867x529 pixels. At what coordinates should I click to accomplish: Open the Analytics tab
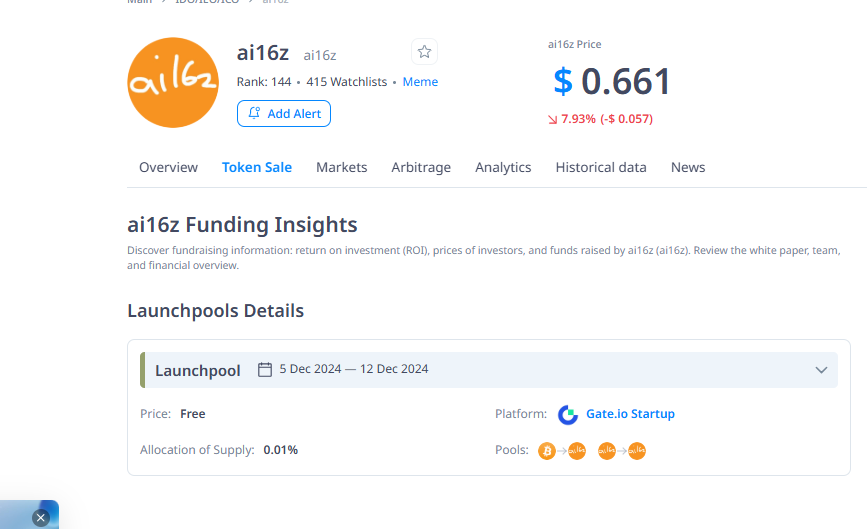(x=503, y=167)
